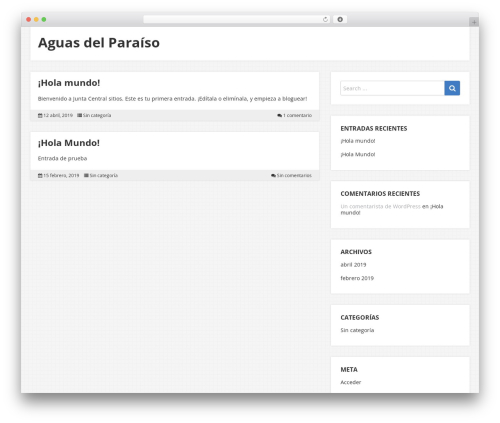Screen dimensions: 500x423
Task: Click the calendar icon beside 12 abril, 2019
Action: point(40,115)
